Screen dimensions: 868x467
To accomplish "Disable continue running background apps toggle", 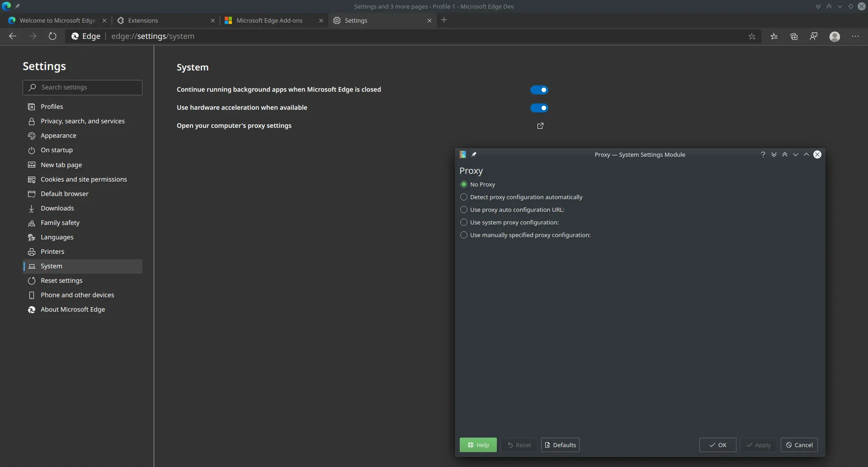I will [540, 89].
